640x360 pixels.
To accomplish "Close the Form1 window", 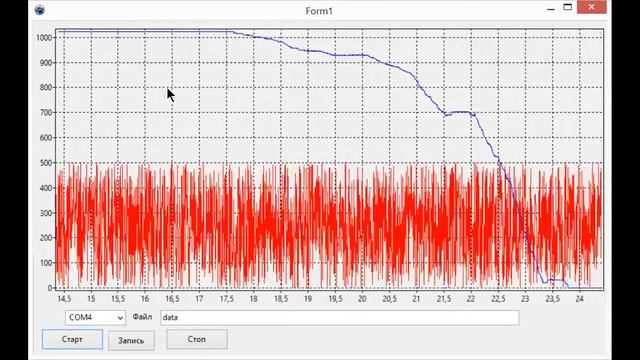I will (x=591, y=7).
